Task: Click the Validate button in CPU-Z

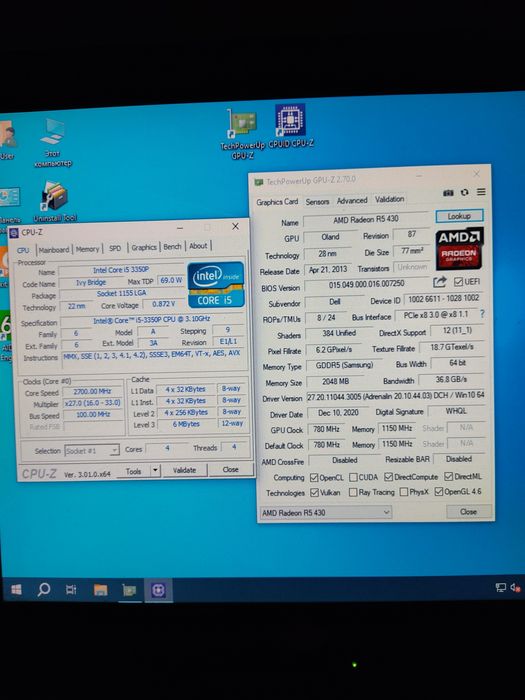Action: pos(184,470)
